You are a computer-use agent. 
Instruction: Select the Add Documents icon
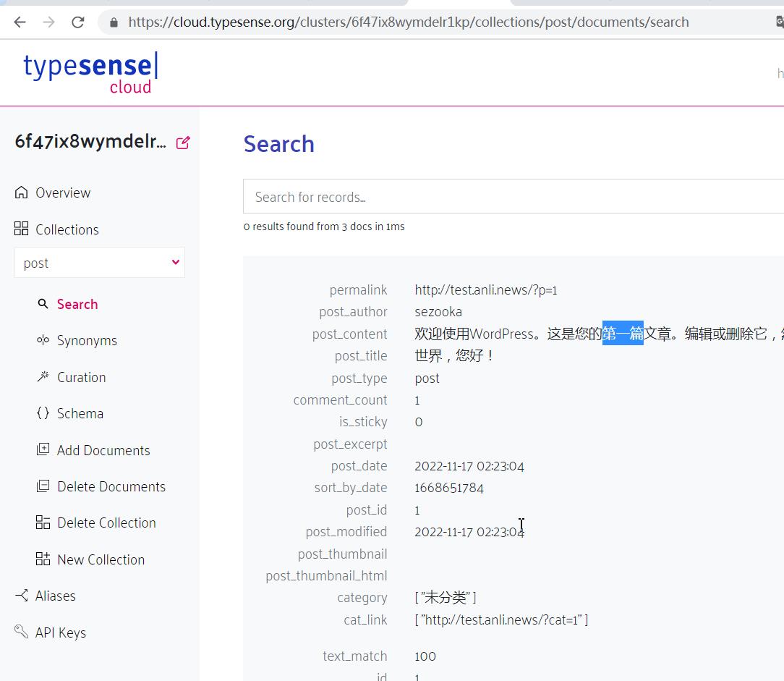pyautogui.click(x=43, y=450)
